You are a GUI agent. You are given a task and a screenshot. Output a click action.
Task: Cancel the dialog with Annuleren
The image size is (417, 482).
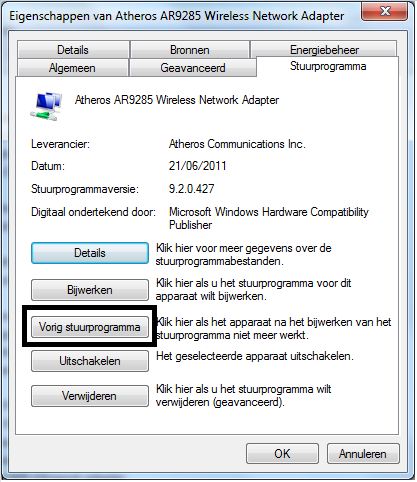(363, 454)
